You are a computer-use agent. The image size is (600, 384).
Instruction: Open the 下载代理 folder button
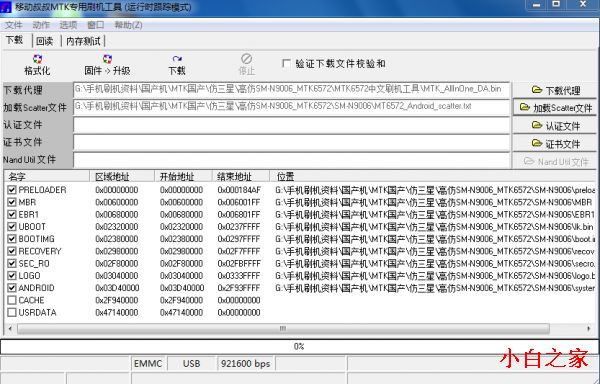pyautogui.click(x=555, y=91)
